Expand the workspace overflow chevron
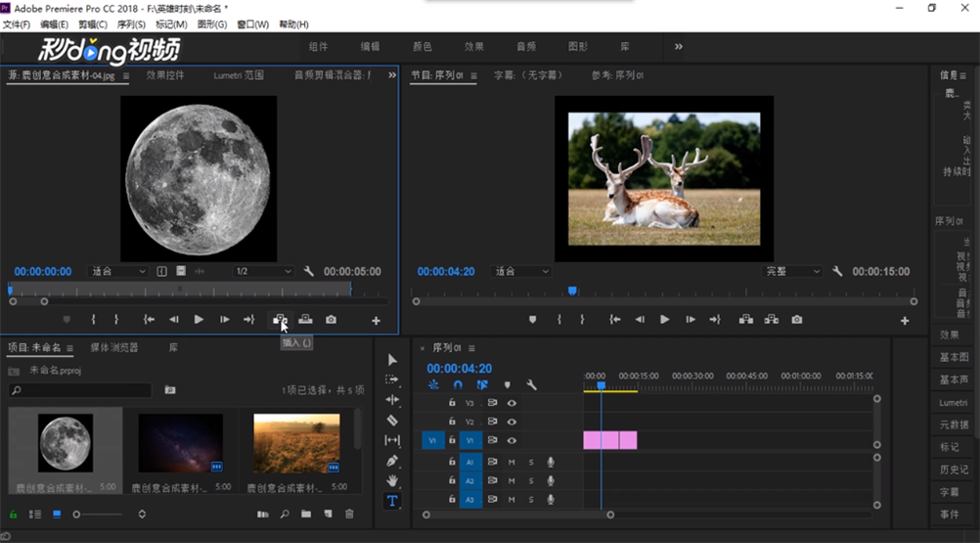The height and width of the screenshot is (543, 980). (678, 46)
